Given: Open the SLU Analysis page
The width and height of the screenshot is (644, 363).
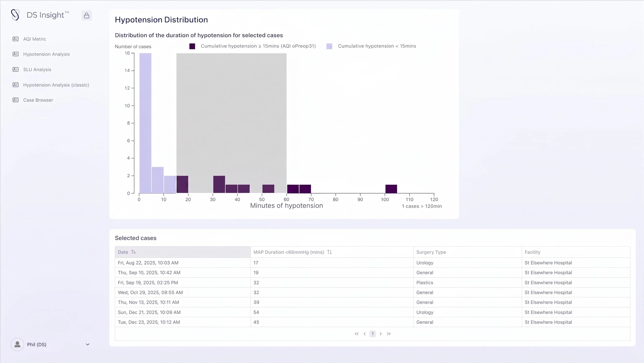Looking at the screenshot, I should coord(37,70).
